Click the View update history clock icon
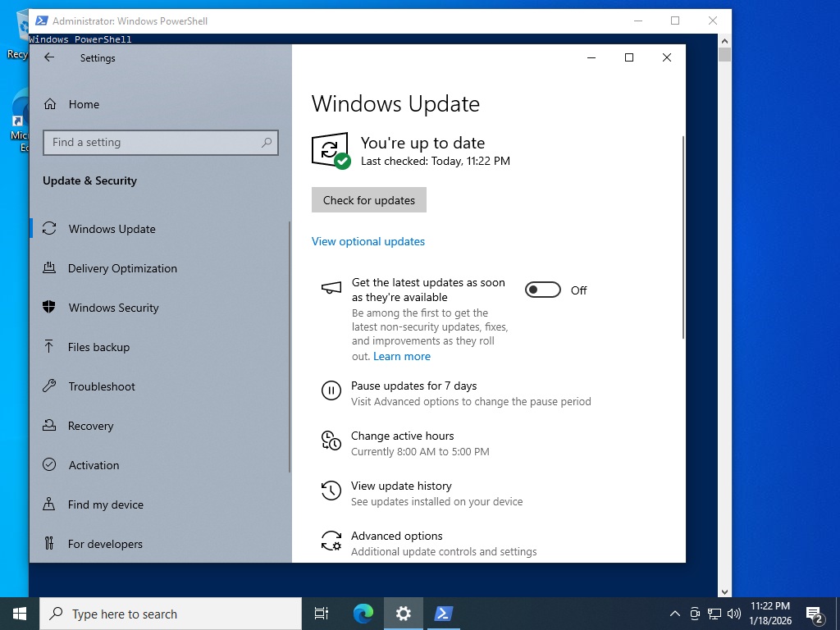 (x=331, y=491)
